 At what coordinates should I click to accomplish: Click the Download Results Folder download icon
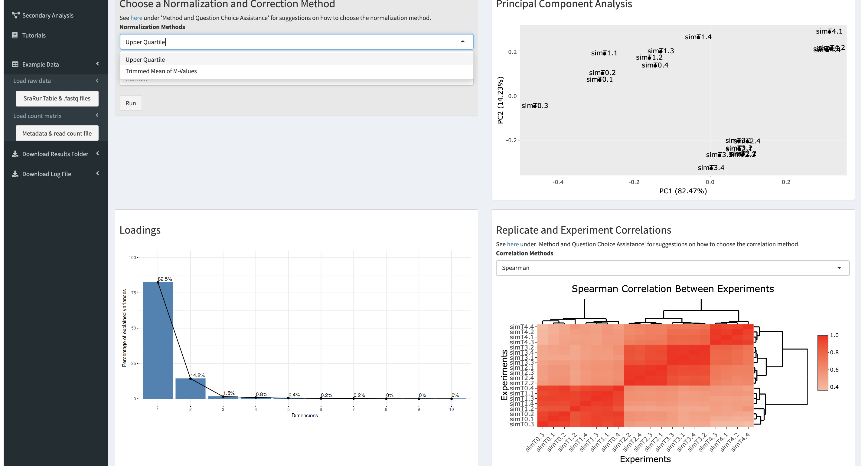[15, 154]
